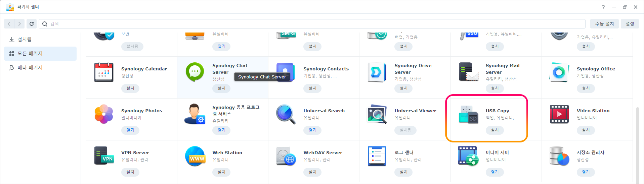The image size is (644, 184).
Task: Click the VPN Server icon
Action: (104, 156)
